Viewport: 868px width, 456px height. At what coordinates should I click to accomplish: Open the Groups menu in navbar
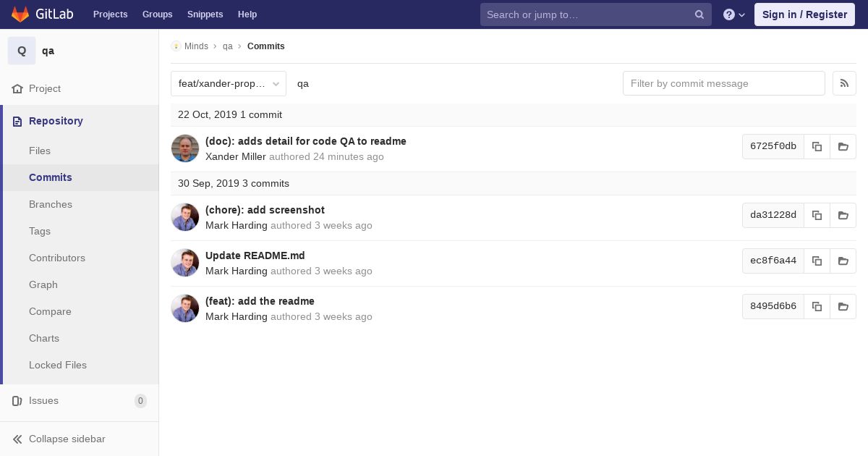157,14
